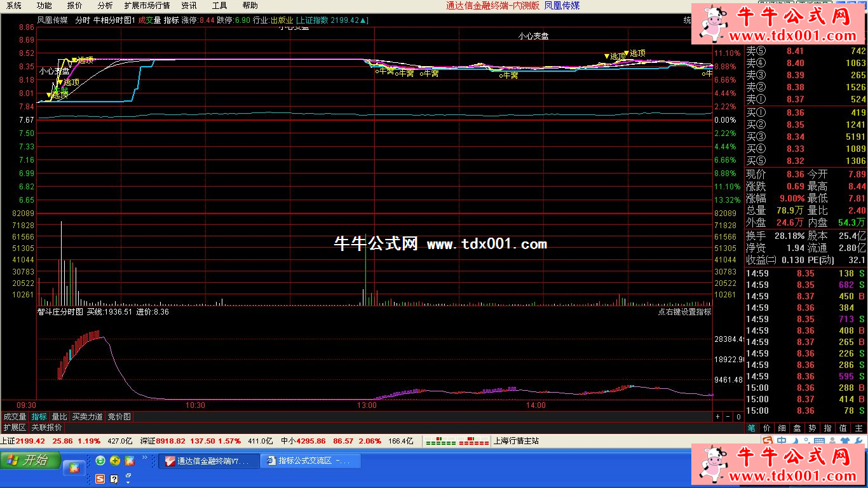Click the 深证 index value 8918.82
Image resolution: width=868 pixels, height=488 pixels.
pyautogui.click(x=170, y=441)
